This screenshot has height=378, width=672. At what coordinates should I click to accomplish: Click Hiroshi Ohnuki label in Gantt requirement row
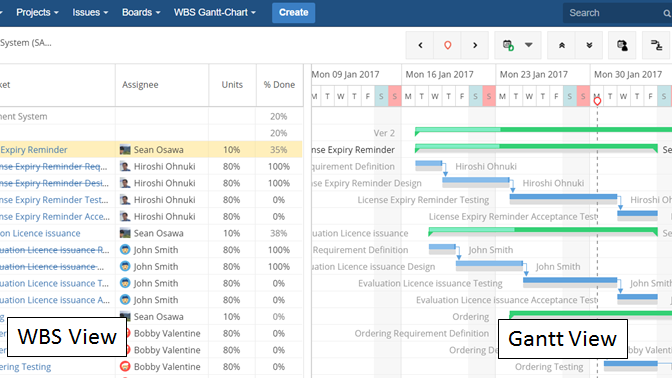(x=486, y=166)
